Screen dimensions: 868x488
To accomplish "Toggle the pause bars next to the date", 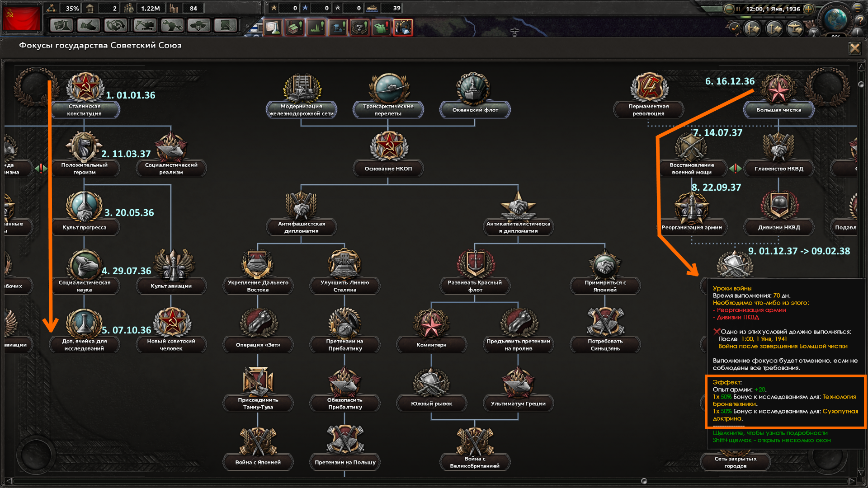I will 738,9.
